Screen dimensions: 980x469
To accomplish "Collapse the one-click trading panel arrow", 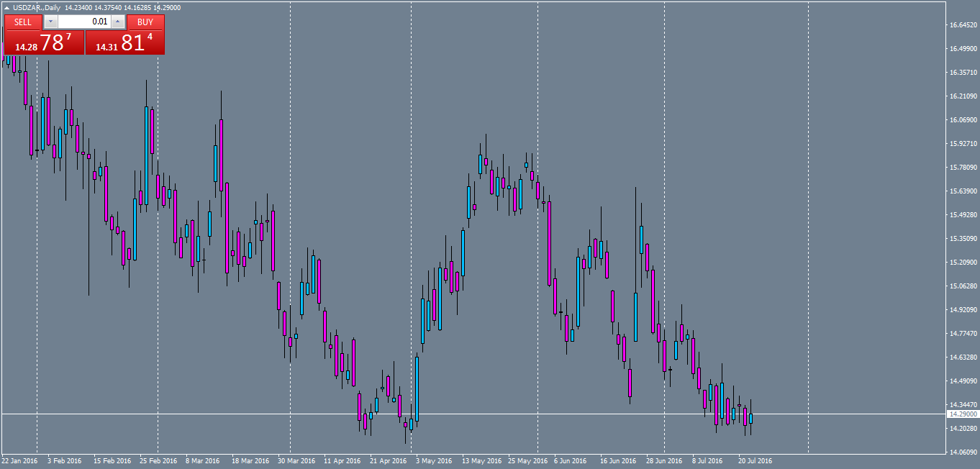I will pyautogui.click(x=6, y=7).
